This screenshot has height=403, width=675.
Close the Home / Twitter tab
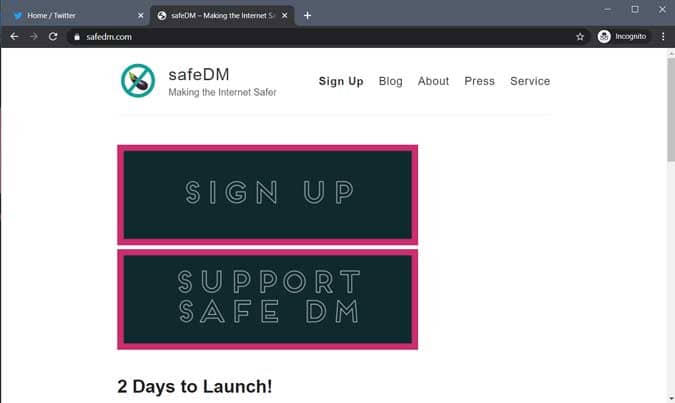pyautogui.click(x=140, y=16)
